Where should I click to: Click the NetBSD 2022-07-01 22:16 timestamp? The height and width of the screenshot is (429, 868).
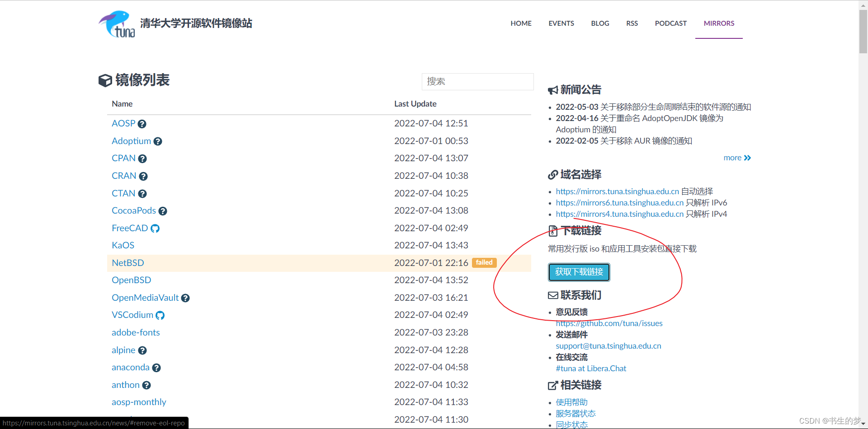coord(431,263)
